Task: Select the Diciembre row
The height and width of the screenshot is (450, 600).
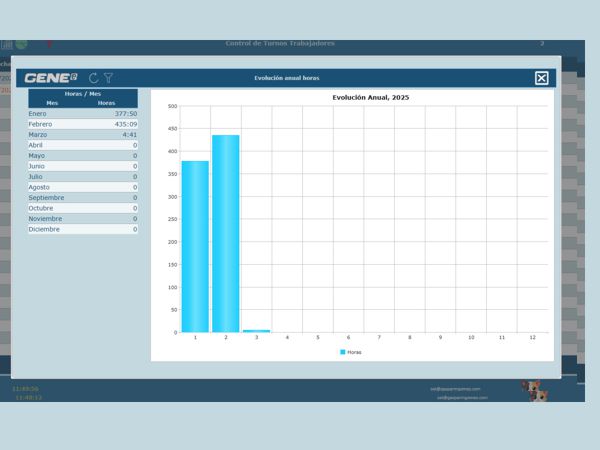Action: pyautogui.click(x=83, y=229)
